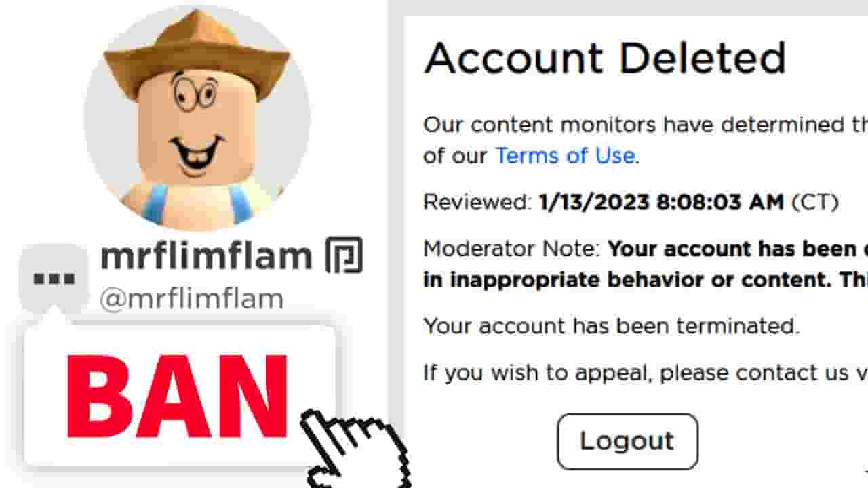Click the Premium badge beside mrflimflam
Viewport: 868px width, 488px height.
[344, 256]
